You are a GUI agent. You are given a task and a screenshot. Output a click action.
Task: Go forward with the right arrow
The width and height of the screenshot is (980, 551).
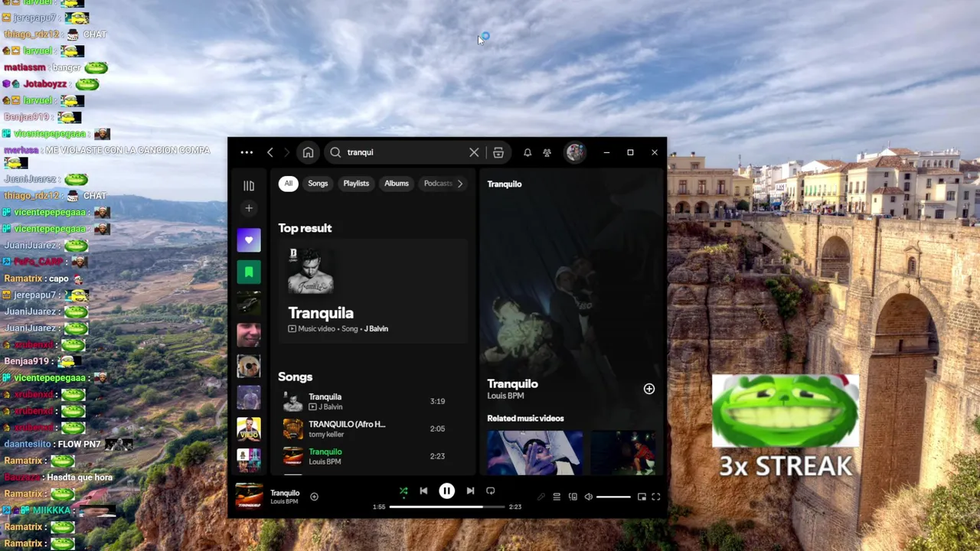tap(287, 152)
